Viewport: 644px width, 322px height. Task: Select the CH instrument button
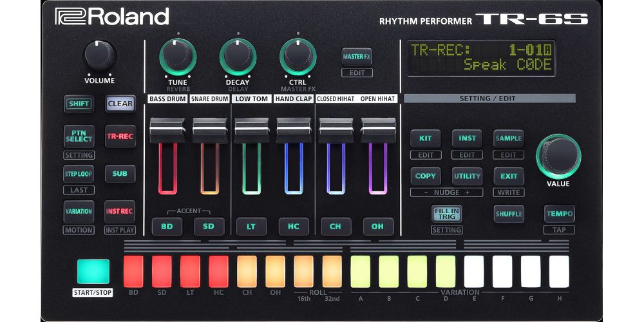(x=336, y=227)
